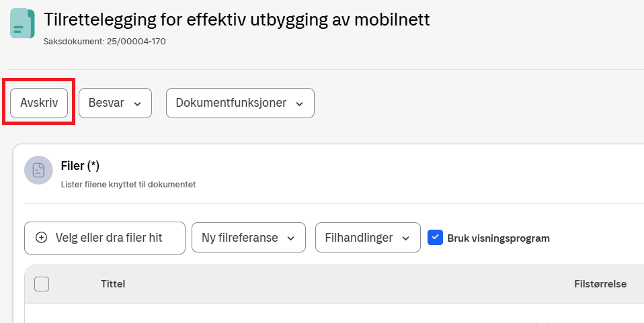This screenshot has height=323, width=644.
Task: Click the chevron arrow on Besvar
Action: [138, 103]
